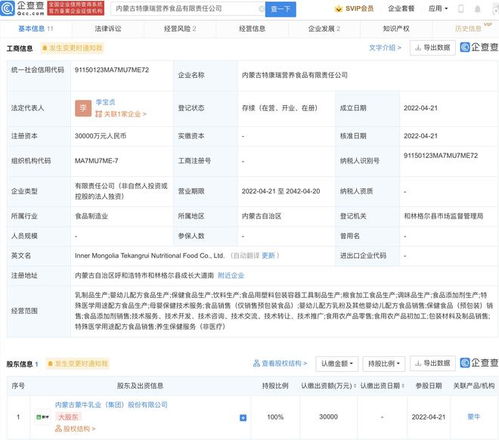
Task: Export 工商信息 data with 导出数据
Action: [432, 48]
